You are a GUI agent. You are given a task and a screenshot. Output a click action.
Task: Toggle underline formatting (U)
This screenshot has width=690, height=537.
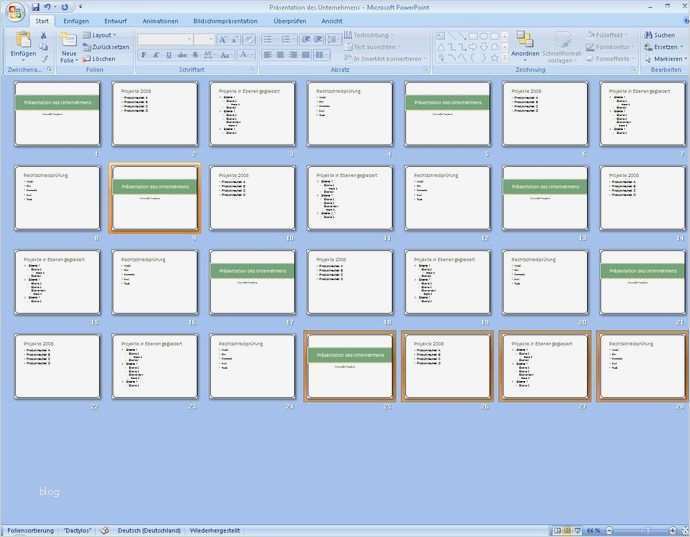(x=169, y=55)
